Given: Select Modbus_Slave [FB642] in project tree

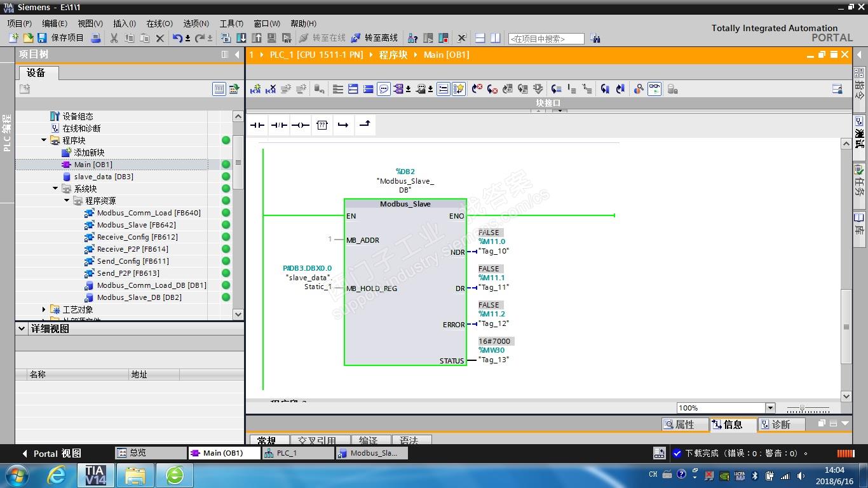Looking at the screenshot, I should click(136, 225).
